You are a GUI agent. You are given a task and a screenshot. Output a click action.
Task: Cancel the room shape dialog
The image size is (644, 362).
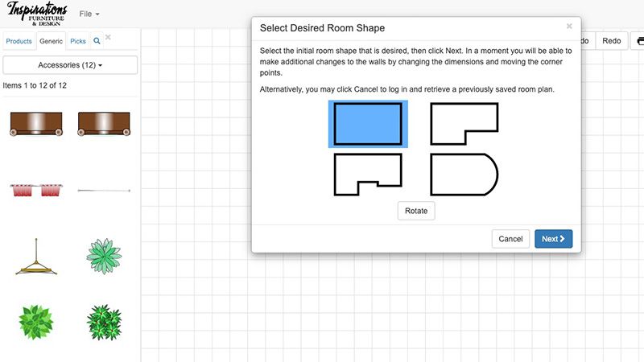pos(510,239)
